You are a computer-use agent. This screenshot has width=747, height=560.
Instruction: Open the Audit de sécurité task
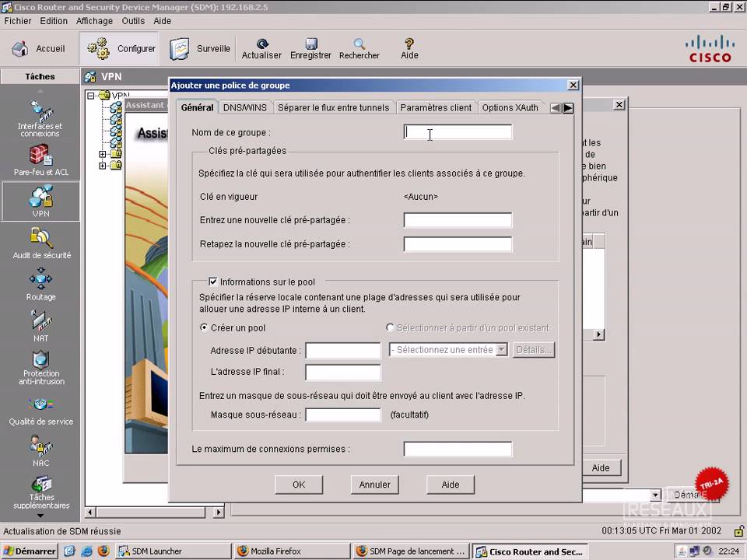(41, 243)
